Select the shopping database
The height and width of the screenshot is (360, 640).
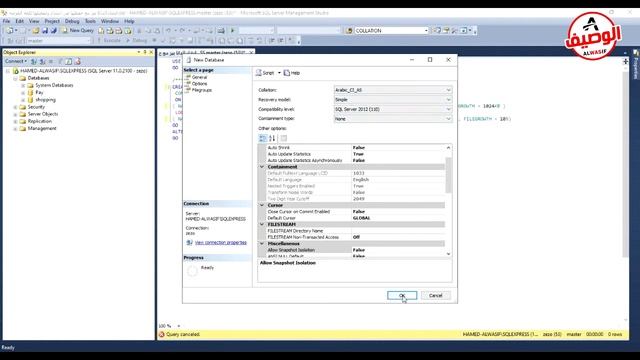coord(45,100)
